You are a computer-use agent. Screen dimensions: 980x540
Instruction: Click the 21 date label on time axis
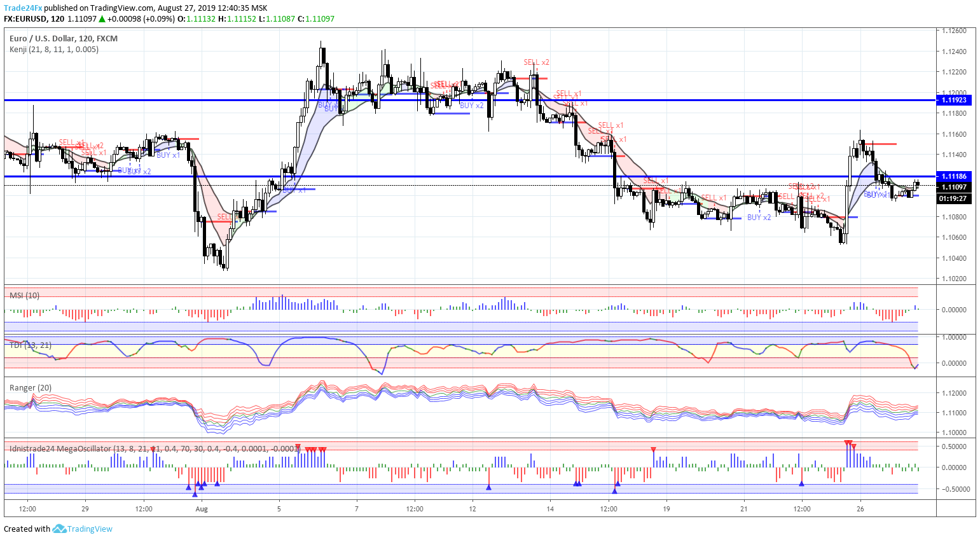(x=744, y=509)
